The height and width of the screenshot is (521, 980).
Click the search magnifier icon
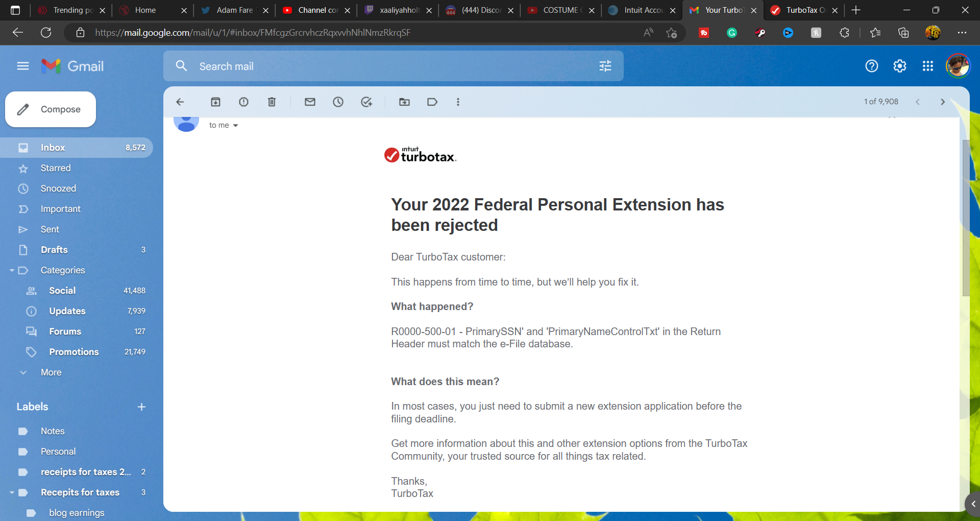coord(181,66)
